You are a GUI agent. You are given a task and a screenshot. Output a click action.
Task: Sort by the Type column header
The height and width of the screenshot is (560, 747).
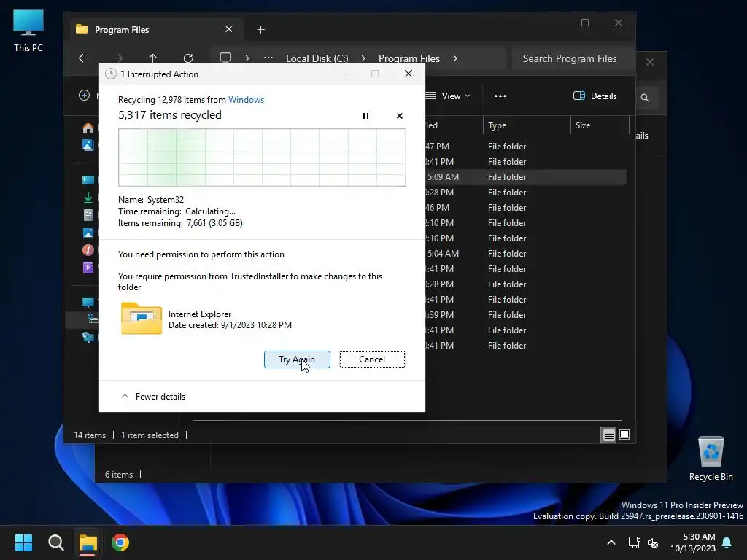[x=527, y=125]
